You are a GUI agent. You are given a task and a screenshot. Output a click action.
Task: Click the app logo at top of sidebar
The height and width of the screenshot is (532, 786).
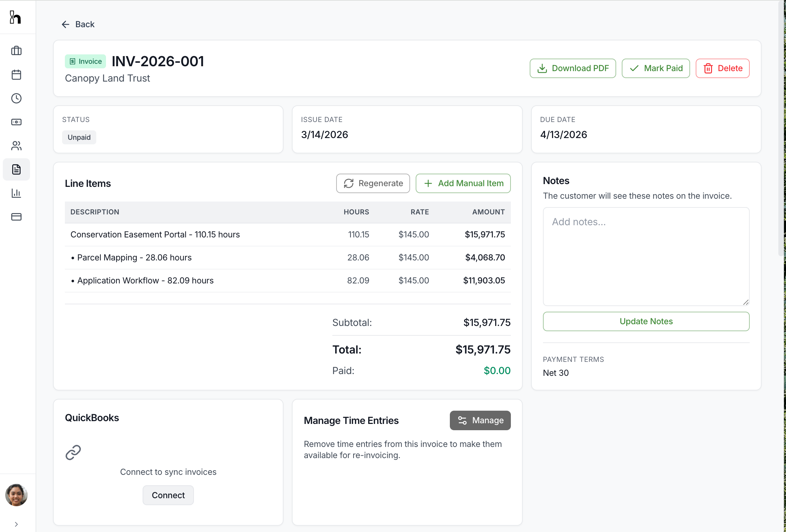tap(15, 17)
